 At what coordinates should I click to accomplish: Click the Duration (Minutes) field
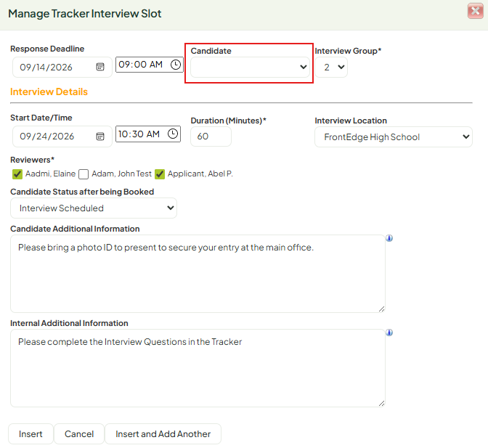211,137
